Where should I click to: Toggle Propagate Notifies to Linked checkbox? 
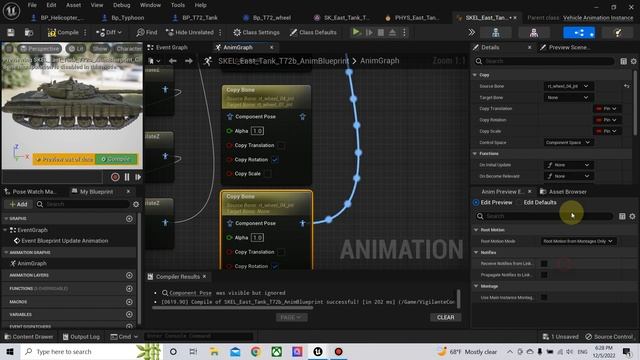click(x=544, y=275)
